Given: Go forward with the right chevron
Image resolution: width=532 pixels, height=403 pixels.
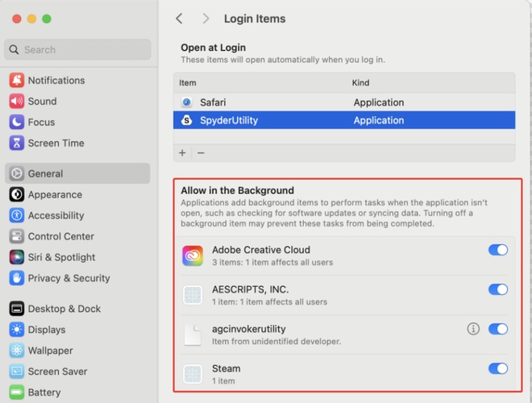Looking at the screenshot, I should (x=206, y=19).
